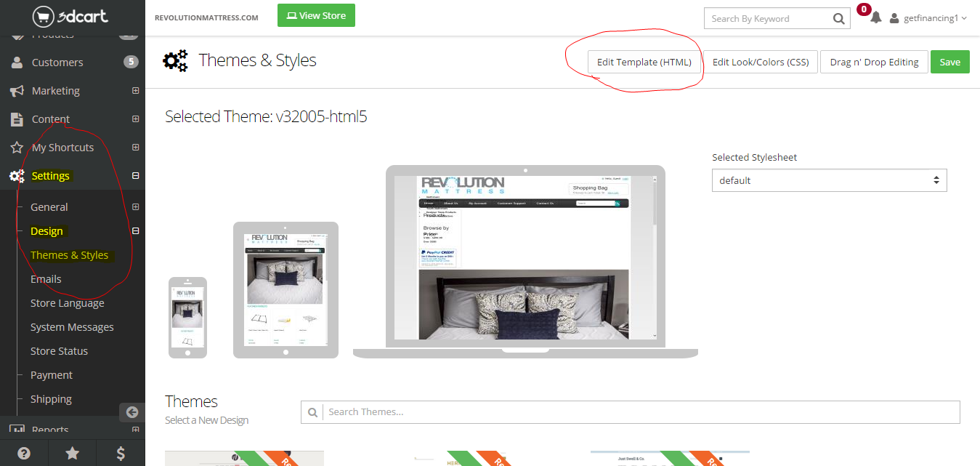This screenshot has width=980, height=466.
Task: Open the Content section
Action: coord(51,119)
